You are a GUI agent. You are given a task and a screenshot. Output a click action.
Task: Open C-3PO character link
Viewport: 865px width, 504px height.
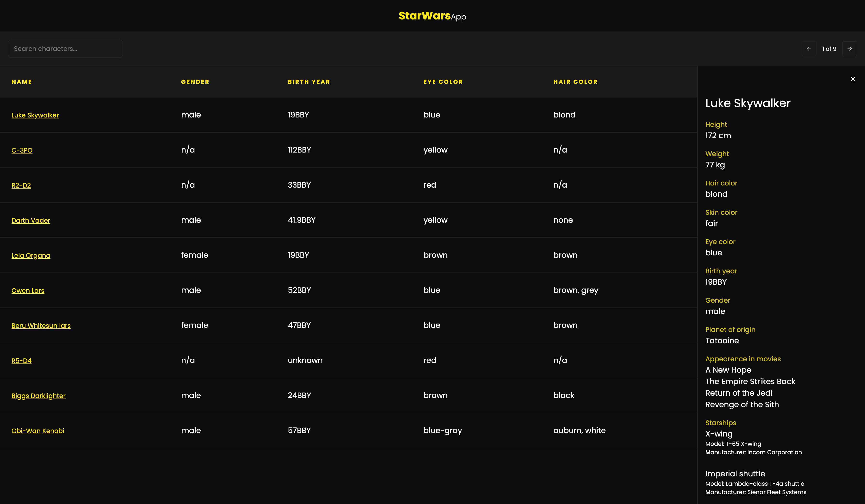22,150
